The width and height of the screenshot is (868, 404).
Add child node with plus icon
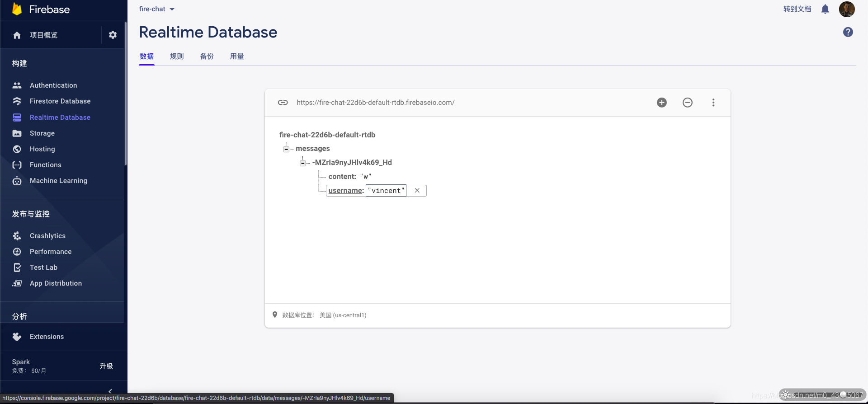point(662,103)
